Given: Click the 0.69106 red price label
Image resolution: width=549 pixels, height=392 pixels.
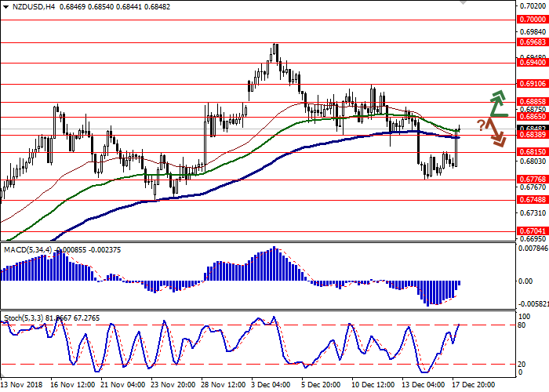Looking at the screenshot, I should point(533,83).
